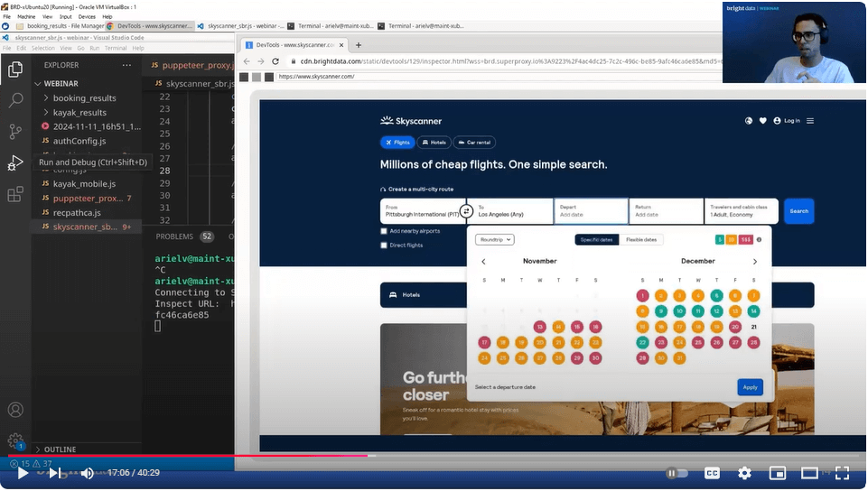Open the Search icon in activity bar
868x491 pixels.
[x=15, y=100]
